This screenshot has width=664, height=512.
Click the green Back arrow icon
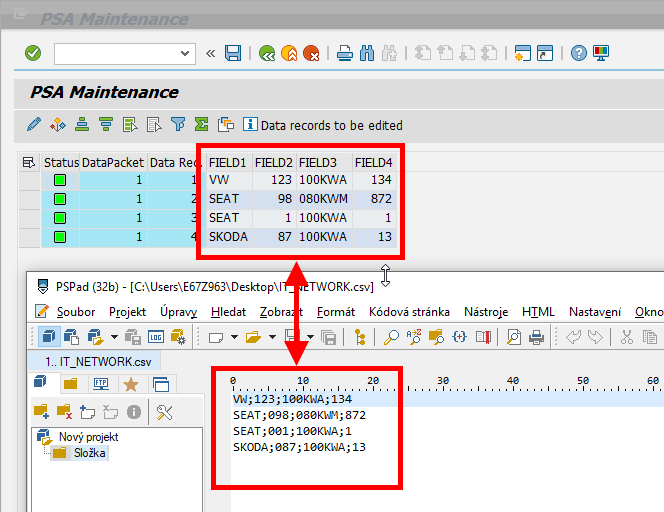click(267, 53)
